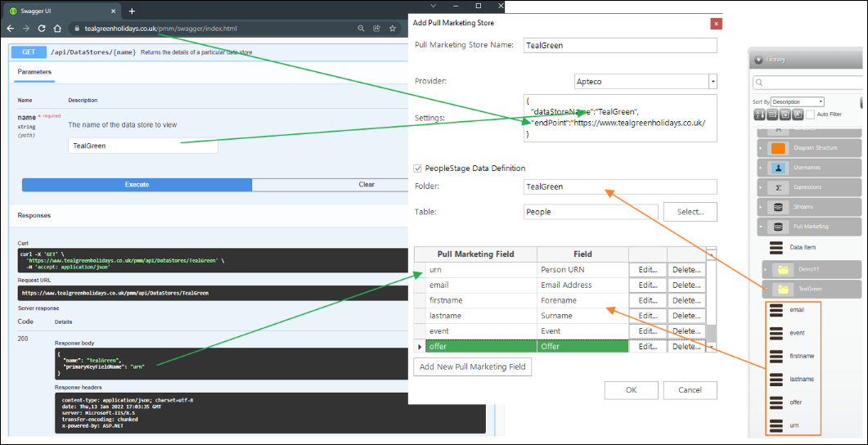Select the event data item icon
The image size is (868, 445).
point(776,333)
